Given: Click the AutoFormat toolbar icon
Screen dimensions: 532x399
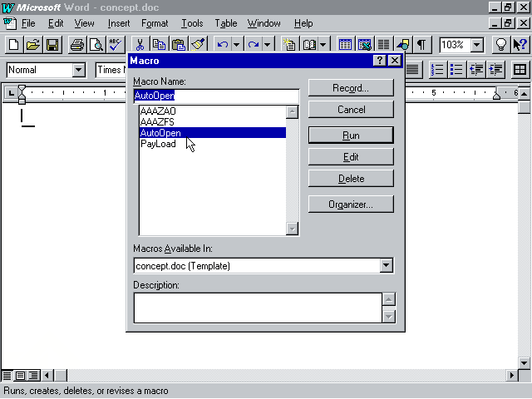Looking at the screenshot, I should tap(289, 45).
